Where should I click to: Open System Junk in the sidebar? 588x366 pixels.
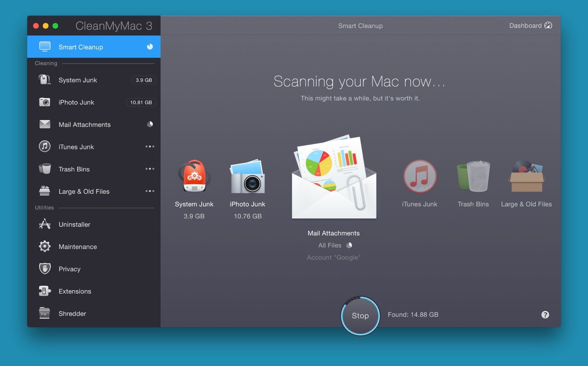click(x=78, y=80)
